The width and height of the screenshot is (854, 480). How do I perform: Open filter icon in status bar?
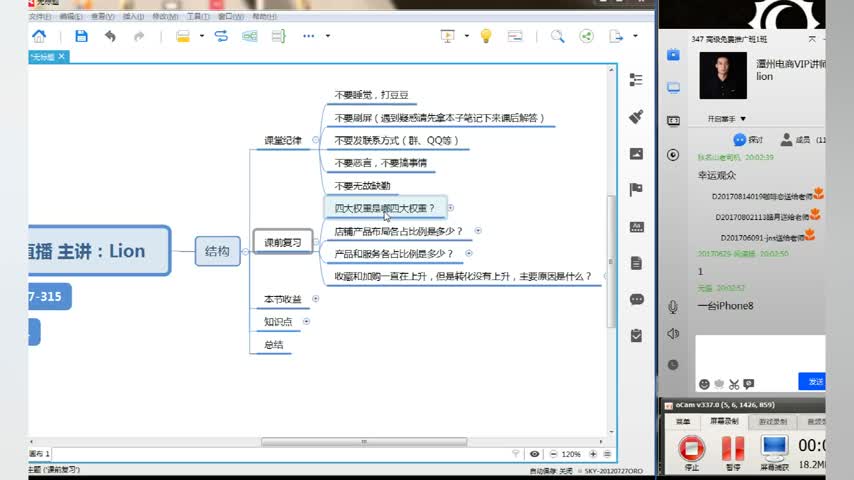[x=516, y=453]
